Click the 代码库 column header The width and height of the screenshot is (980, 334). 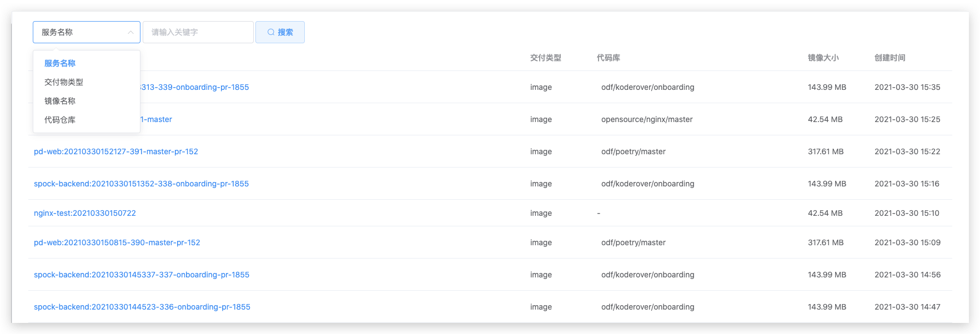[x=608, y=58]
